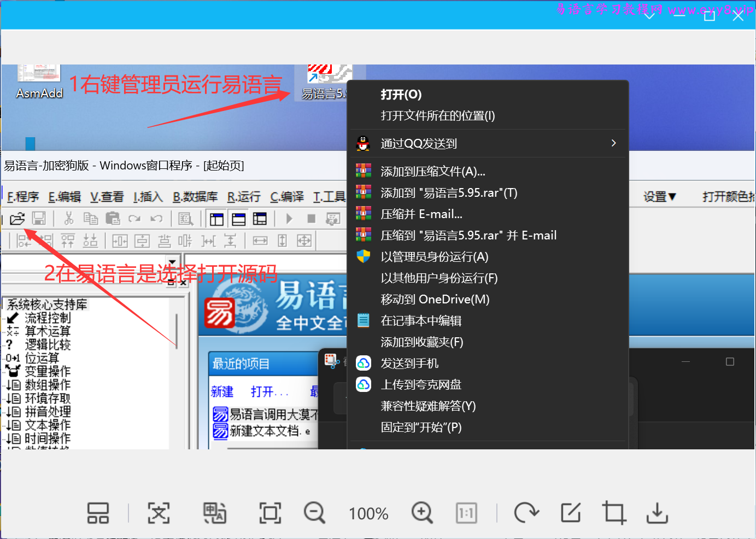
Task: Toggle the first layout panel icon
Action: pos(217,219)
